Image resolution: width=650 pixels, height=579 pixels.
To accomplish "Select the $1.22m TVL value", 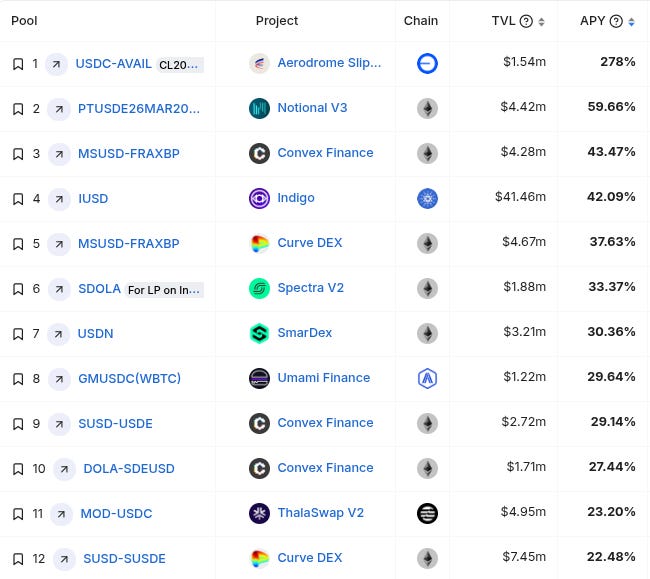I will (524, 377).
